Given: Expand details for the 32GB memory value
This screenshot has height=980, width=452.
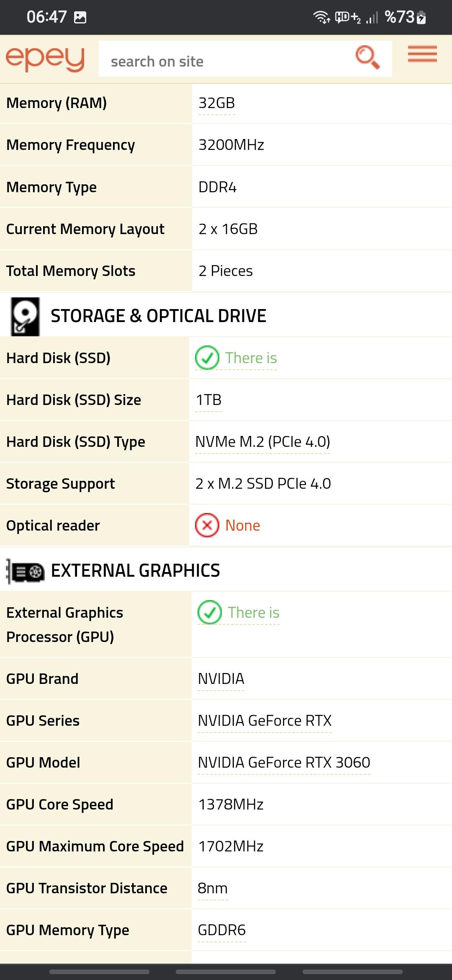Looking at the screenshot, I should click(x=215, y=103).
